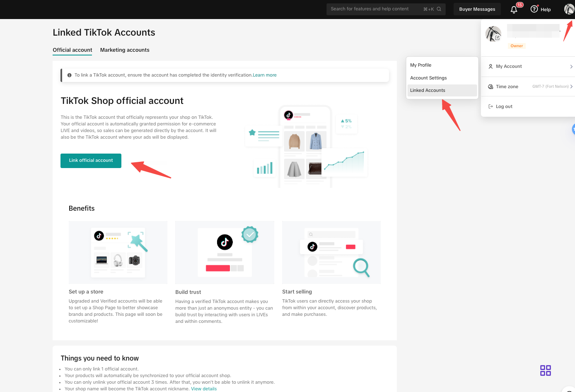
Task: Open Buyer Messages
Action: point(477,9)
